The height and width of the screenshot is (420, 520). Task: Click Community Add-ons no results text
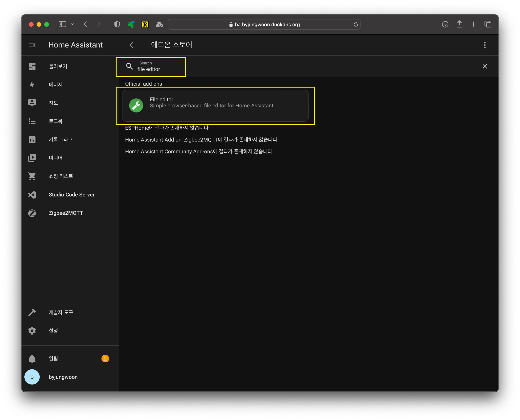click(x=199, y=151)
